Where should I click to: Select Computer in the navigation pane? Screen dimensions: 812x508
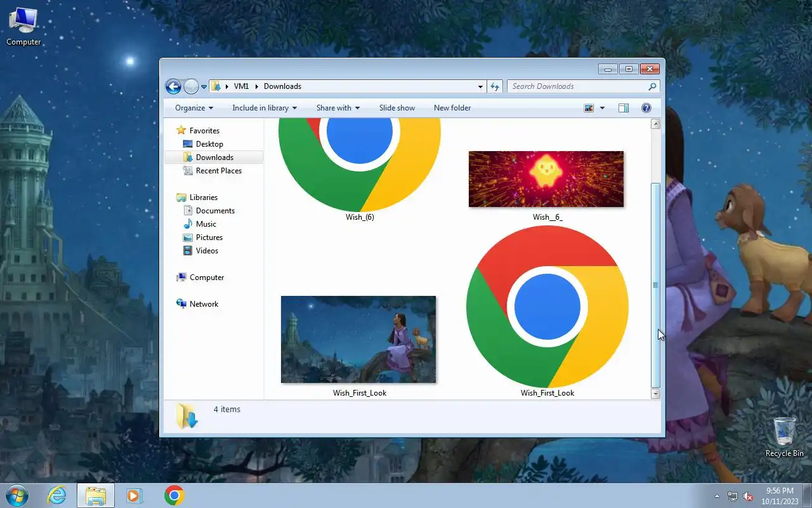coord(206,277)
